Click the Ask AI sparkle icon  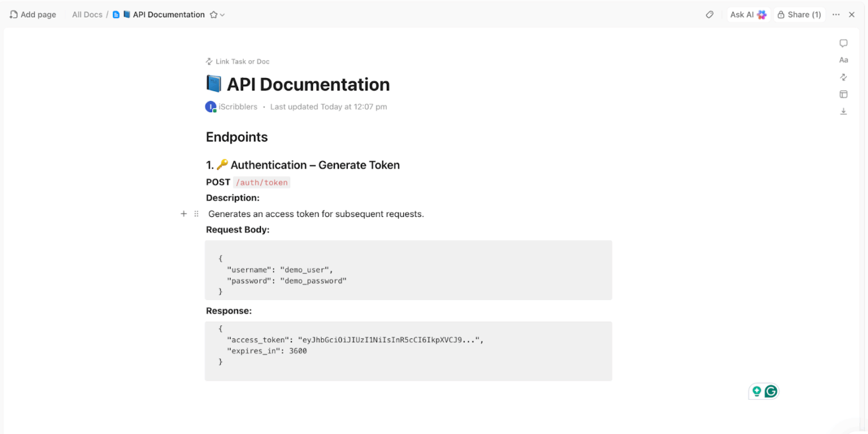tap(762, 14)
